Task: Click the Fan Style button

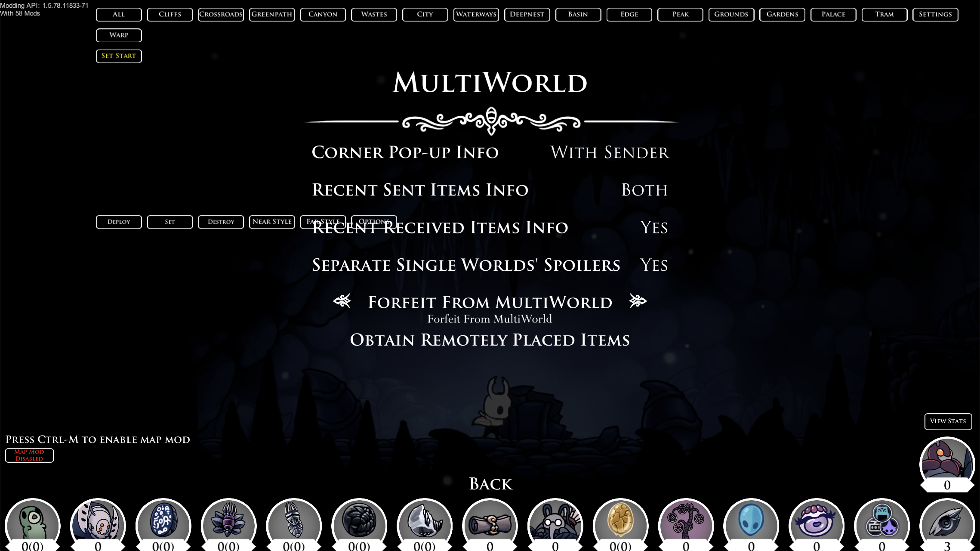Action: (322, 221)
